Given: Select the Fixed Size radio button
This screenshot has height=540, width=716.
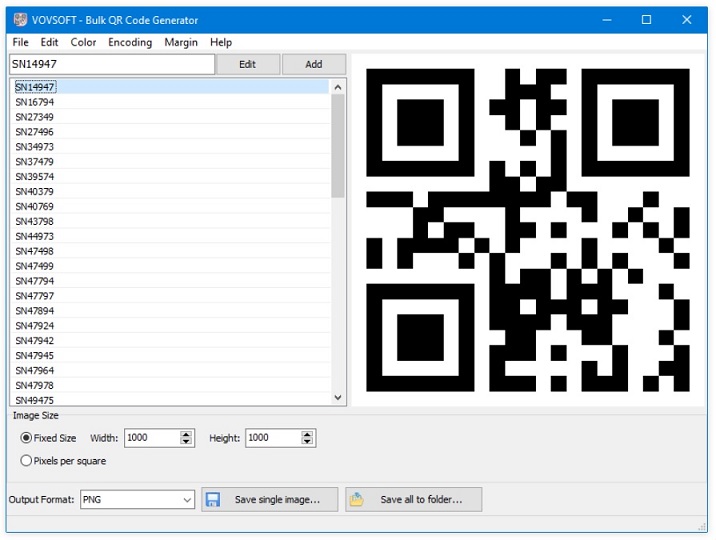Looking at the screenshot, I should pos(26,438).
